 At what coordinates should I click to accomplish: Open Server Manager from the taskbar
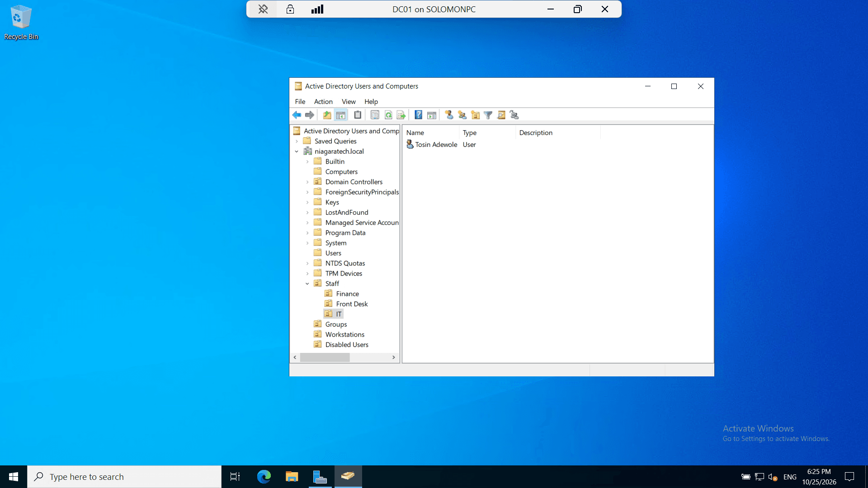coord(320,477)
